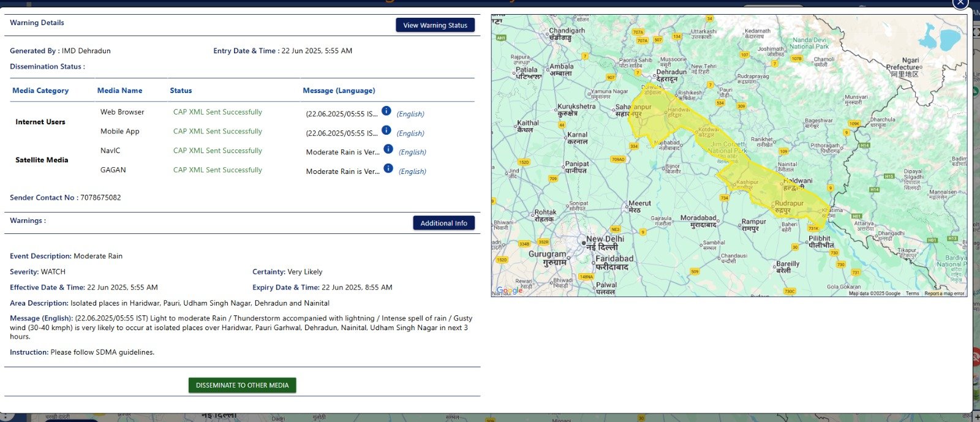Open info icon for NavIC message
The height and width of the screenshot is (422, 980).
point(388,149)
